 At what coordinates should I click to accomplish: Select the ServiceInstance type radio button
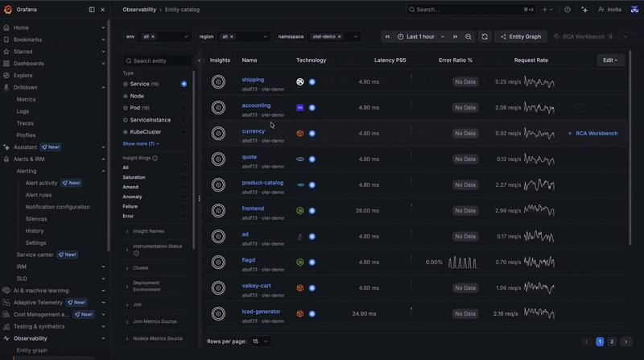(x=184, y=120)
